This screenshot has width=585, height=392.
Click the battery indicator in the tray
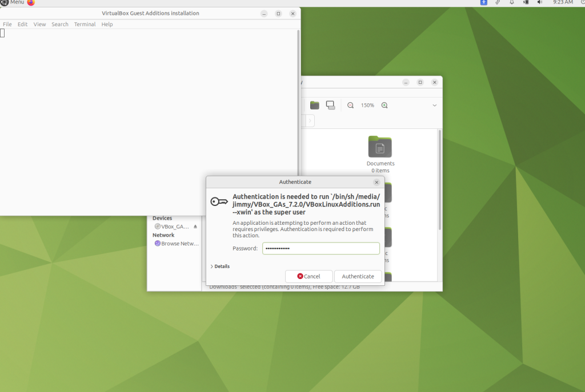tap(526, 2)
